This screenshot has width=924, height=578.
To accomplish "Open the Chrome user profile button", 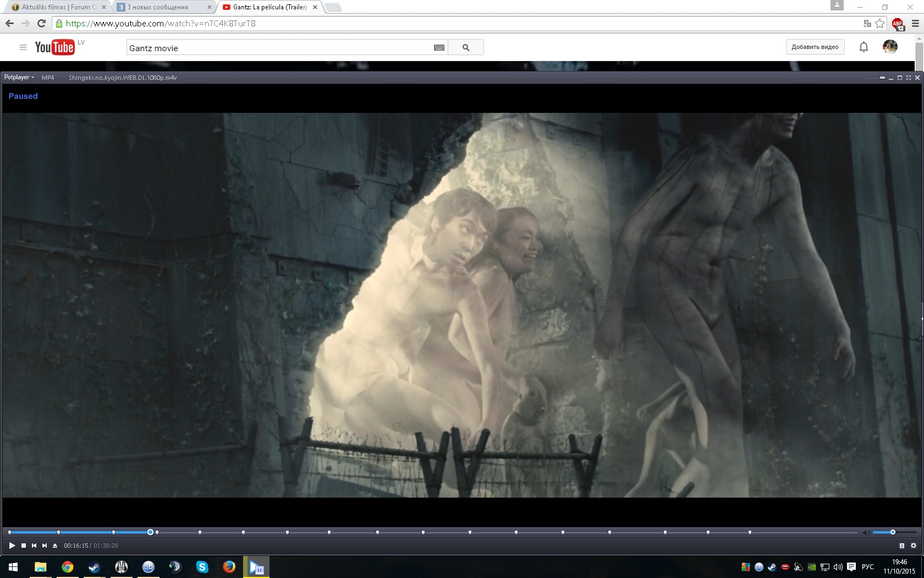I will (x=837, y=5).
